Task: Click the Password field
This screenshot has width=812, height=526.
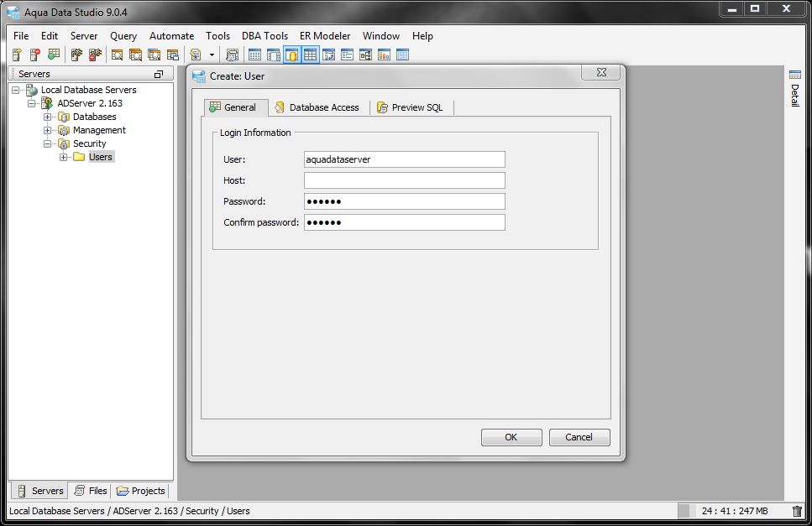Action: (x=405, y=201)
